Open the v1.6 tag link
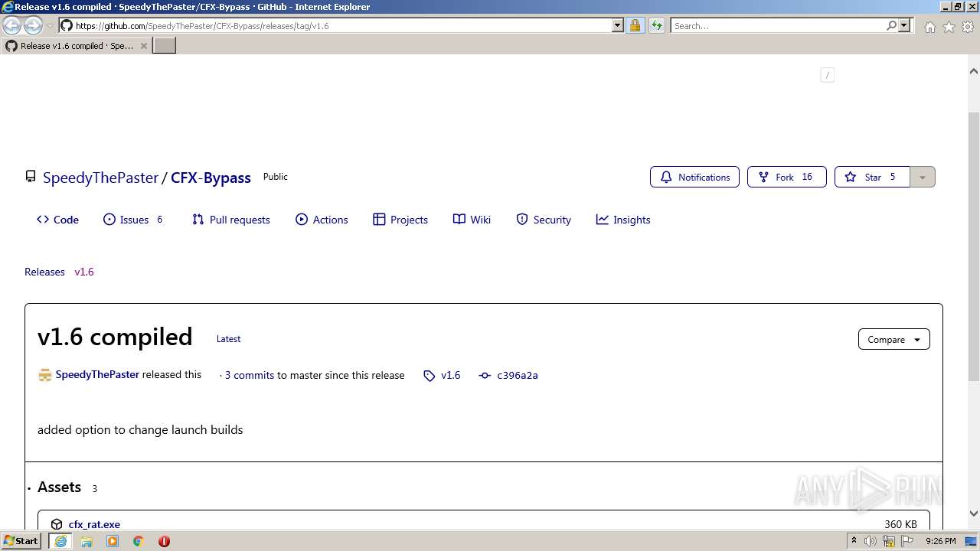Image resolution: width=980 pixels, height=551 pixels. click(x=451, y=375)
